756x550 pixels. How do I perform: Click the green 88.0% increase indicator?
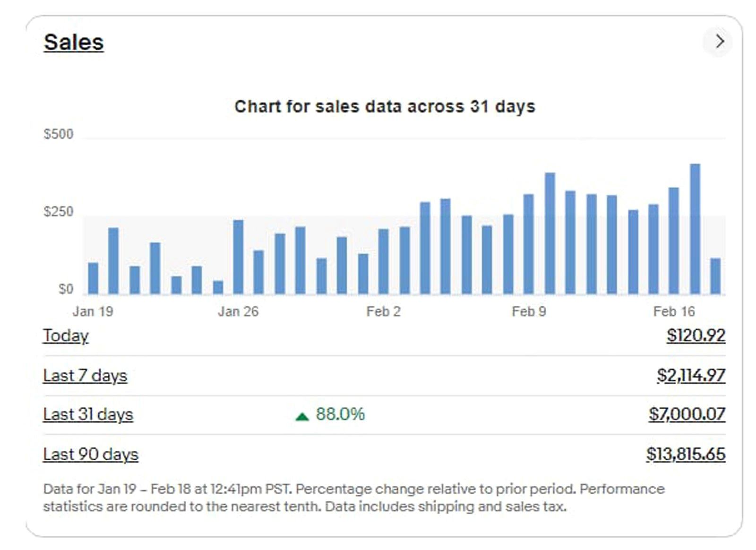tap(331, 414)
